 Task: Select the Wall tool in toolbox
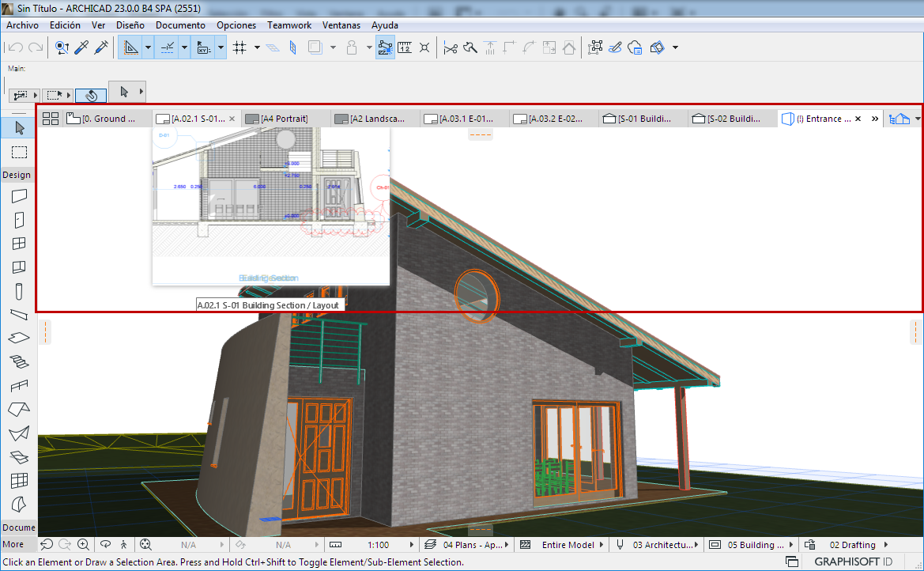tap(19, 196)
